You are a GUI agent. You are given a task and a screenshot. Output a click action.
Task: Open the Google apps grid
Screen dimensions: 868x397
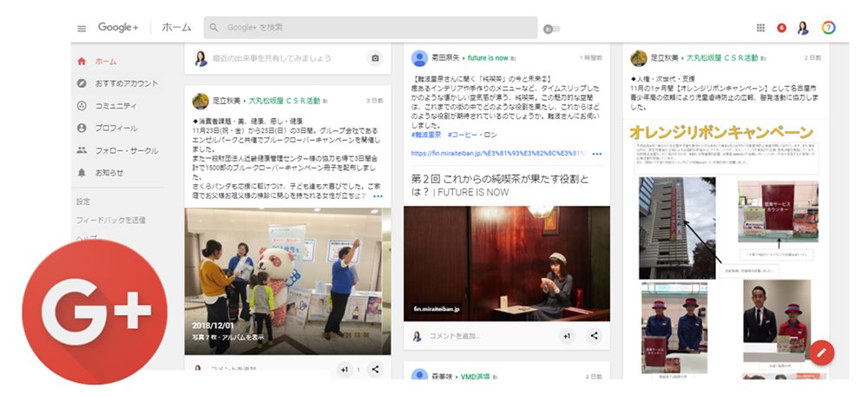(760, 28)
